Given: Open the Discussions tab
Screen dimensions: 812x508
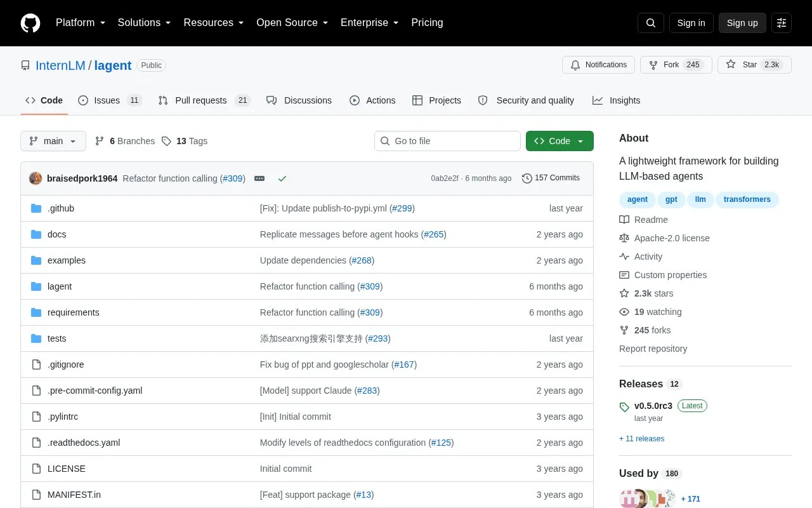Looking at the screenshot, I should click(299, 100).
